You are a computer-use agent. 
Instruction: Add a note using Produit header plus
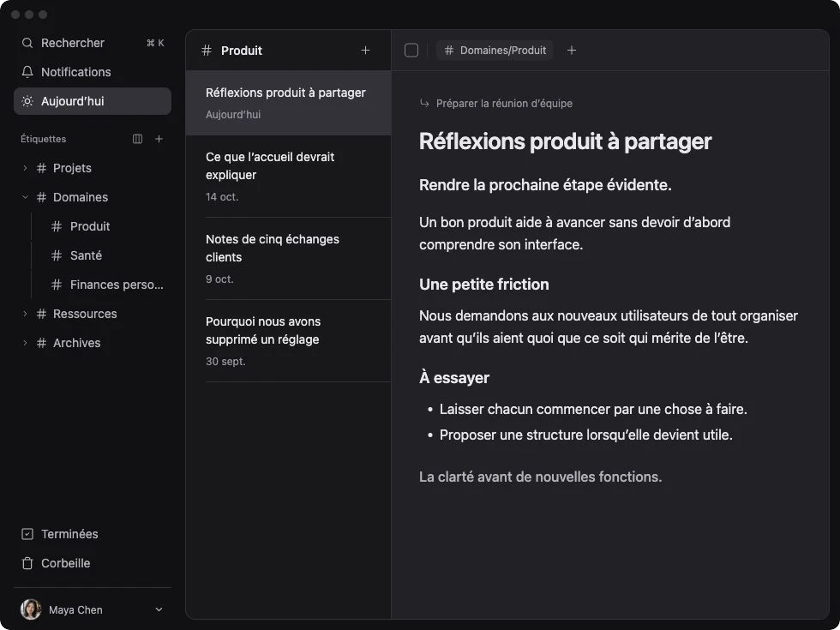365,51
